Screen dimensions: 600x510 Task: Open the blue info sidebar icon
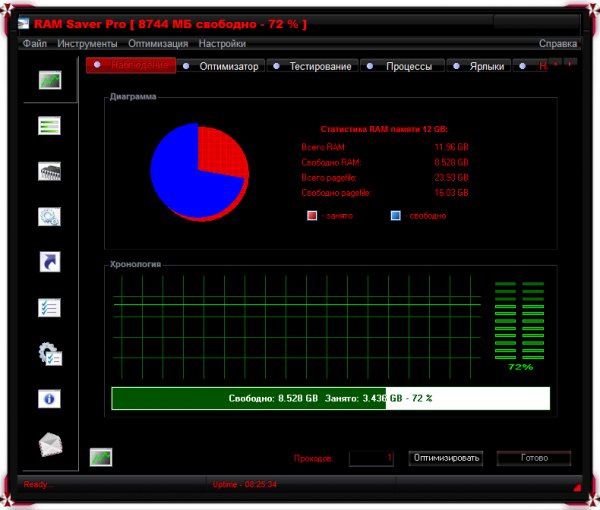click(x=49, y=399)
